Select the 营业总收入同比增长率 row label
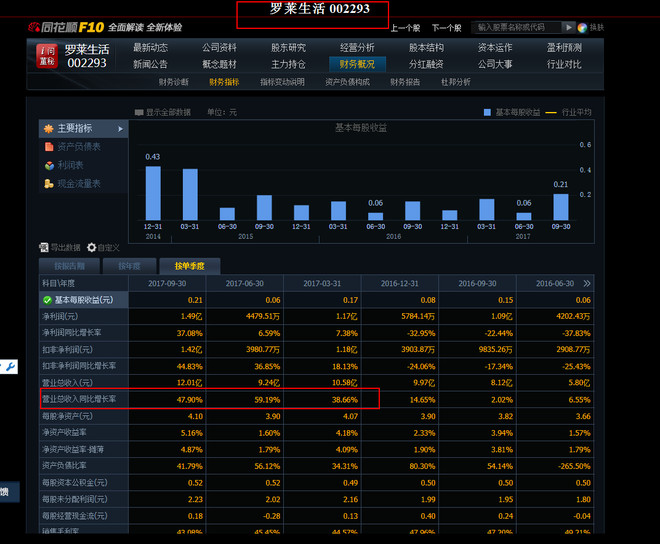 click(x=79, y=399)
